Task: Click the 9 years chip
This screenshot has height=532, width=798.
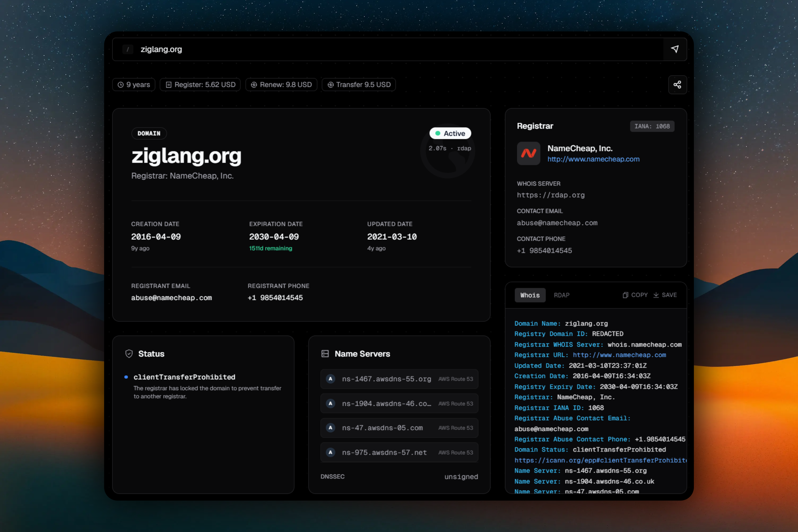Action: pyautogui.click(x=134, y=85)
